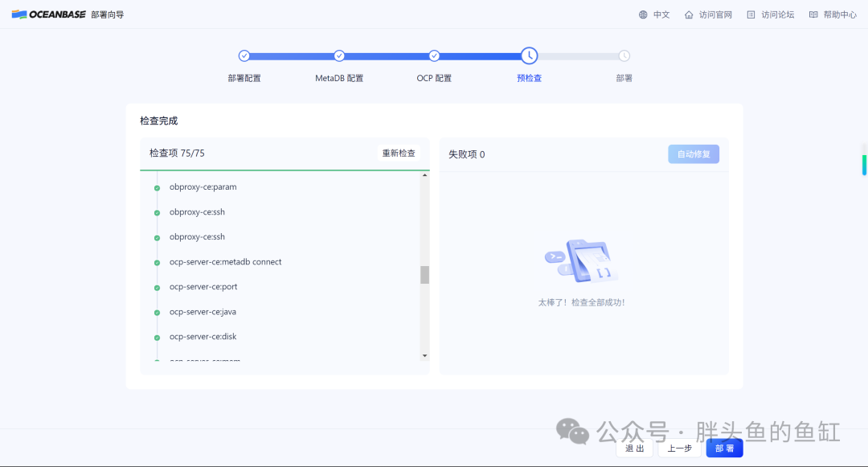868x467 pixels.
Task: Click the 自动修复 auto-repair button
Action: (x=694, y=154)
